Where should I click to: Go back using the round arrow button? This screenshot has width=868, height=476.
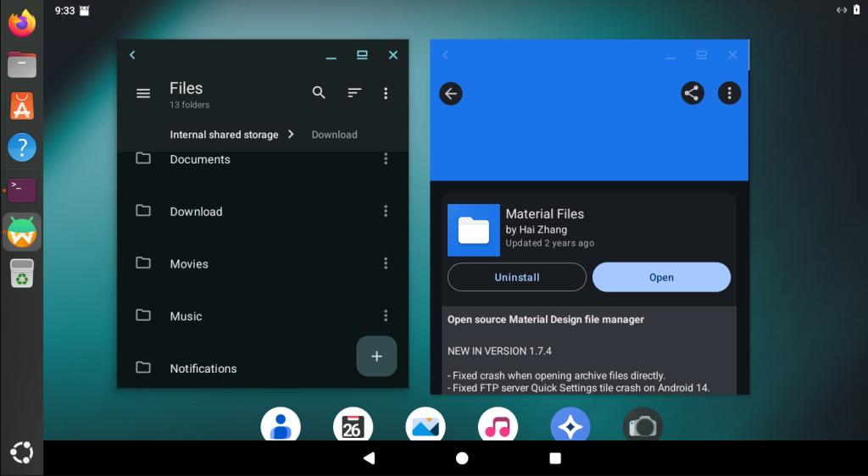click(451, 93)
